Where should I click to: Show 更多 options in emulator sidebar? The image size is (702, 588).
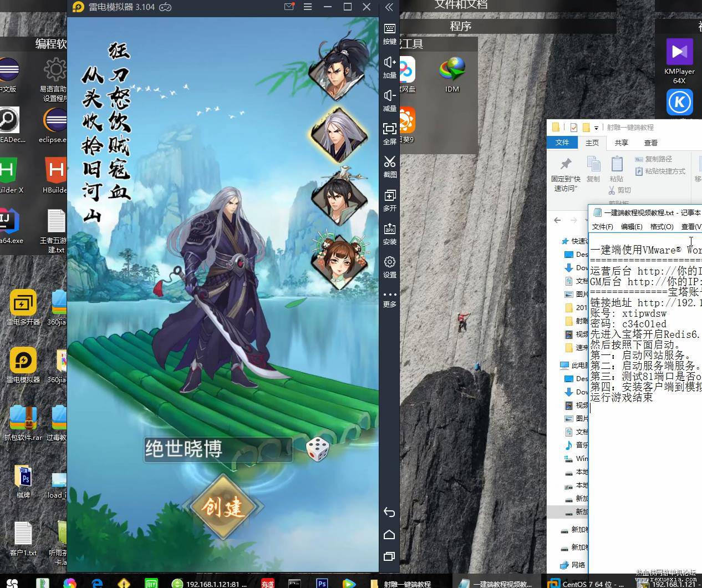(389, 299)
